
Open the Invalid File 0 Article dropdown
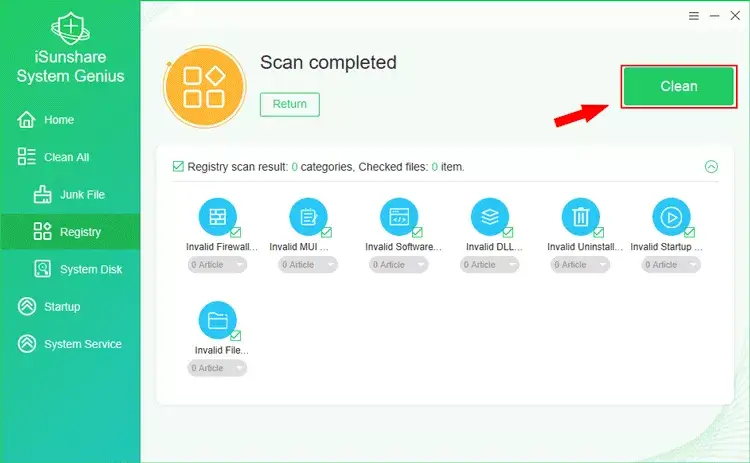pos(218,368)
